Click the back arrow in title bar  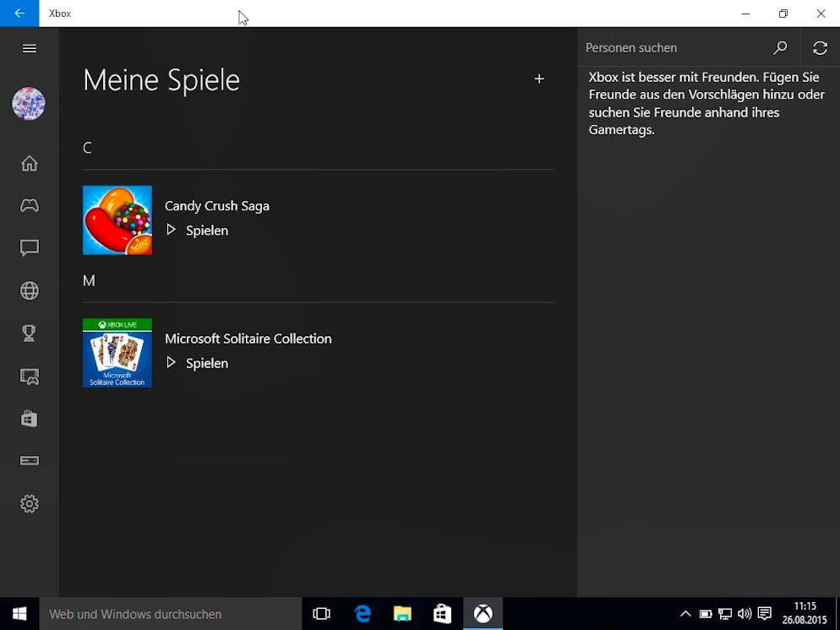(x=19, y=14)
